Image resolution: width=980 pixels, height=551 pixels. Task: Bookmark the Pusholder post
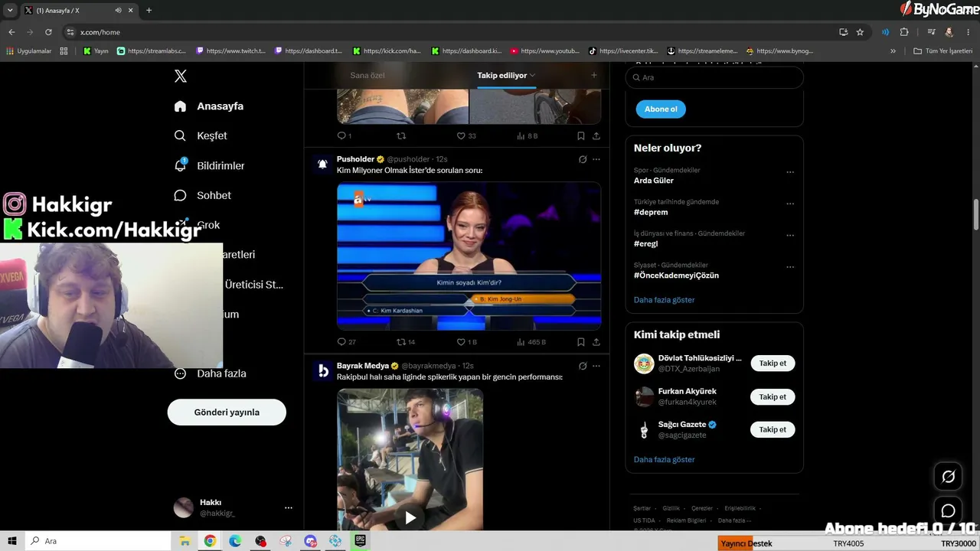click(x=581, y=342)
